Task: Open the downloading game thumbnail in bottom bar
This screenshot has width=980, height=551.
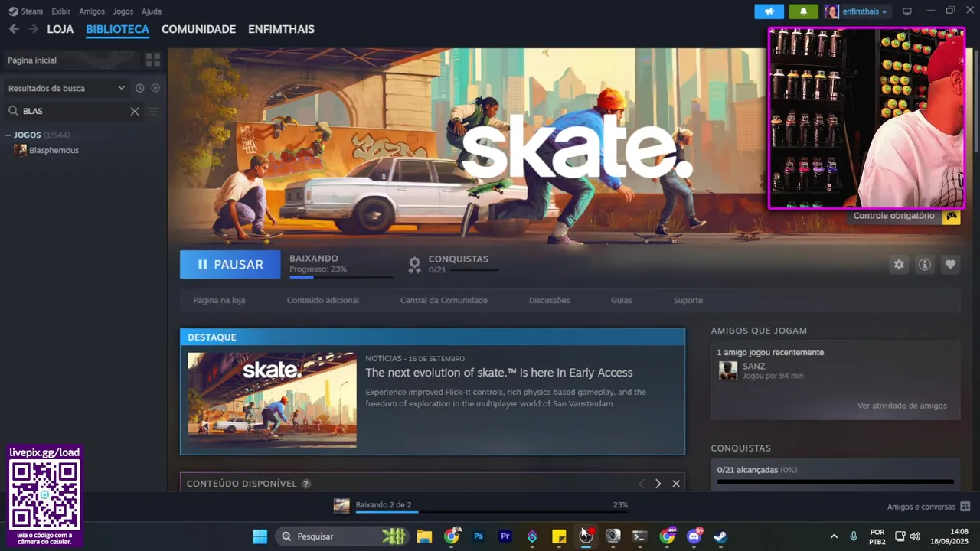Action: point(341,505)
